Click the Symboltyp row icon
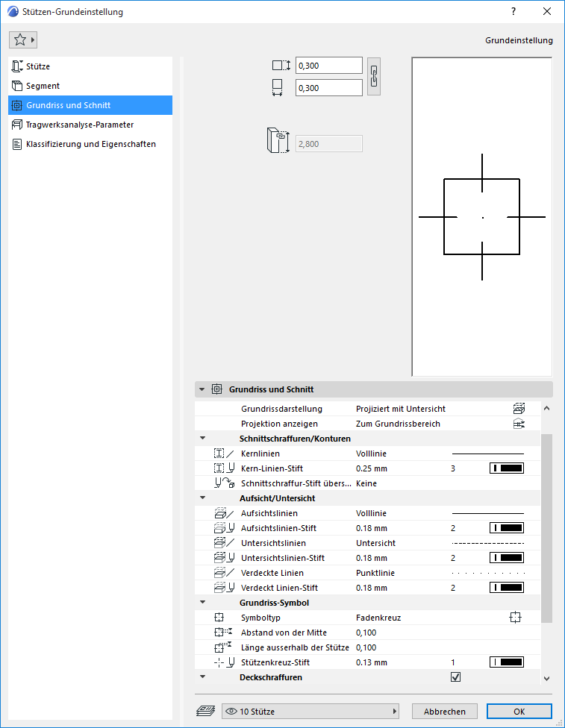This screenshot has height=728, width=565. point(219,618)
